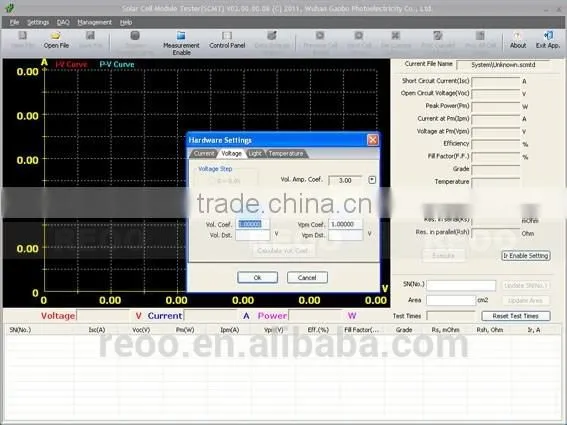Click the Update SN(No.) button
This screenshot has height=425, width=567.
point(526,285)
